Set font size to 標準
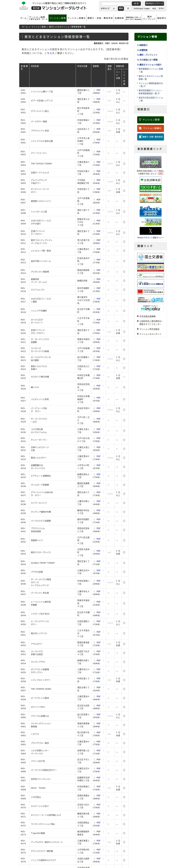 (121, 8)
